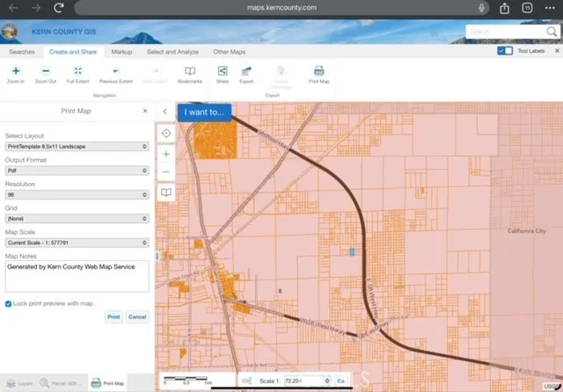Image resolution: width=563 pixels, height=392 pixels.
Task: Uncheck Lock print preview with map
Action: click(x=9, y=303)
